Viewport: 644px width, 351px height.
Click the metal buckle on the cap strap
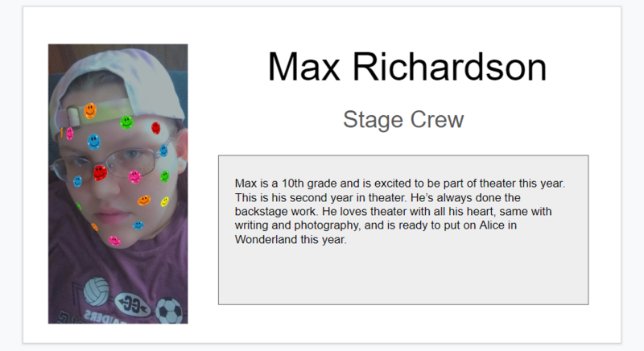click(73, 117)
